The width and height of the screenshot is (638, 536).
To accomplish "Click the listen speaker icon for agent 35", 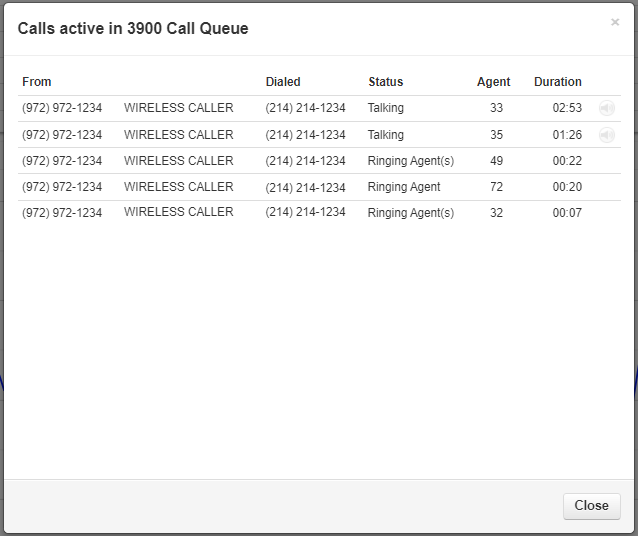I will coord(607,135).
